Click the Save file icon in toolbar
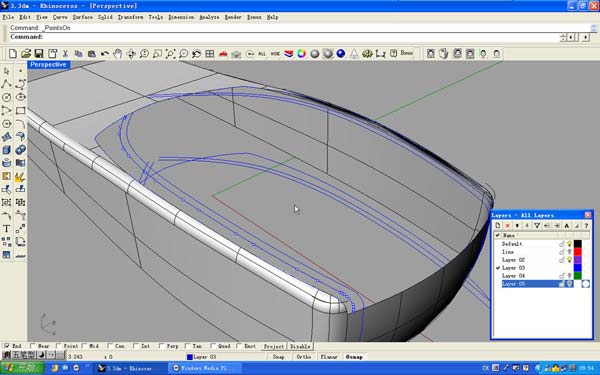 [x=39, y=54]
